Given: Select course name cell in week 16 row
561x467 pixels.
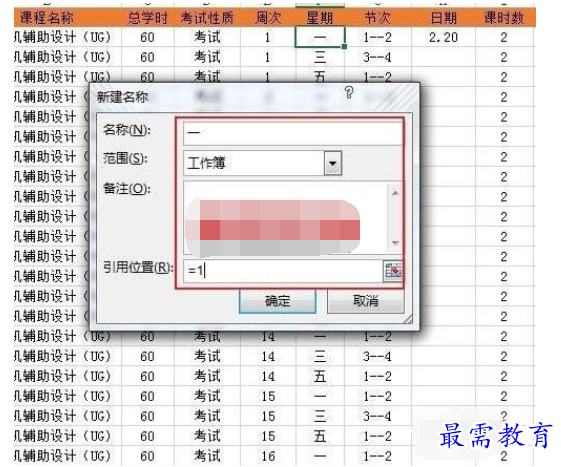Looking at the screenshot, I should tap(68, 456).
